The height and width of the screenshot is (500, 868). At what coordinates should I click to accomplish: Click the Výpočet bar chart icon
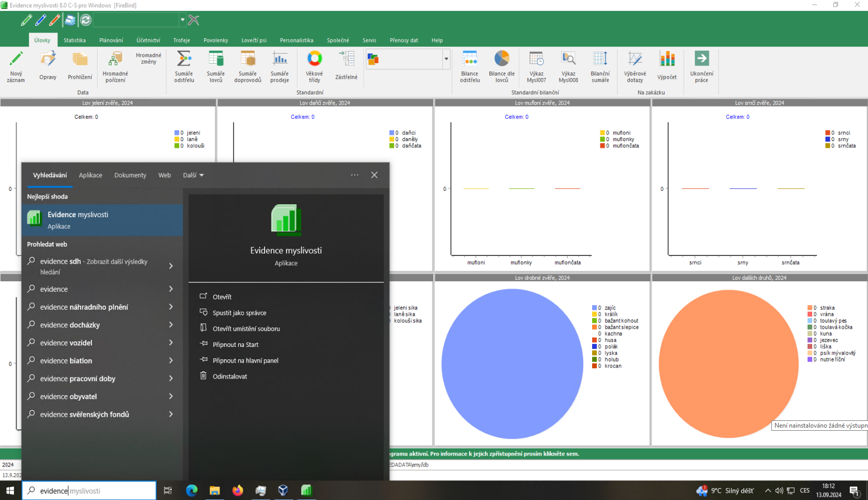[667, 58]
